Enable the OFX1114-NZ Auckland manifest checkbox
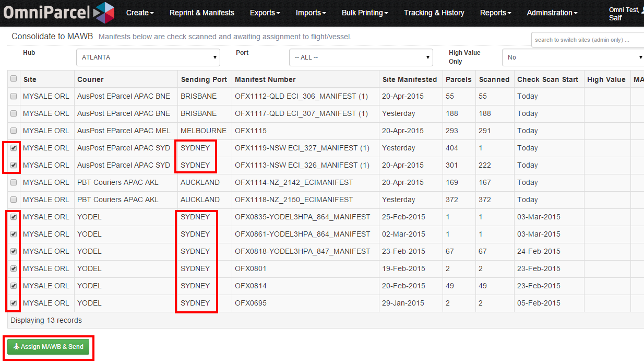Viewport: 644px width, 363px height. point(13,182)
